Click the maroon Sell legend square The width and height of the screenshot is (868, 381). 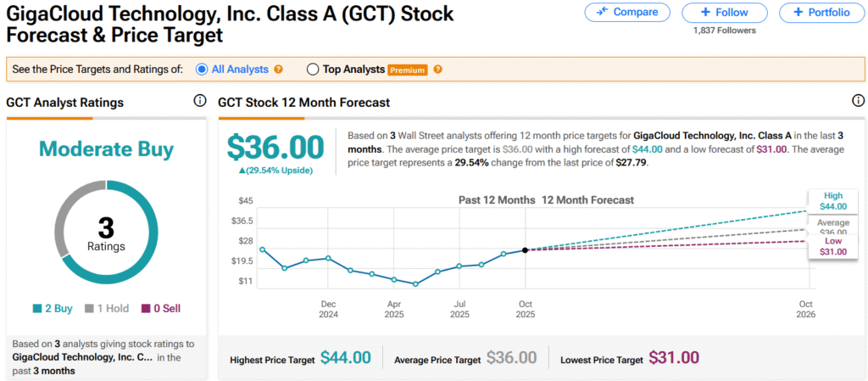tap(145, 309)
